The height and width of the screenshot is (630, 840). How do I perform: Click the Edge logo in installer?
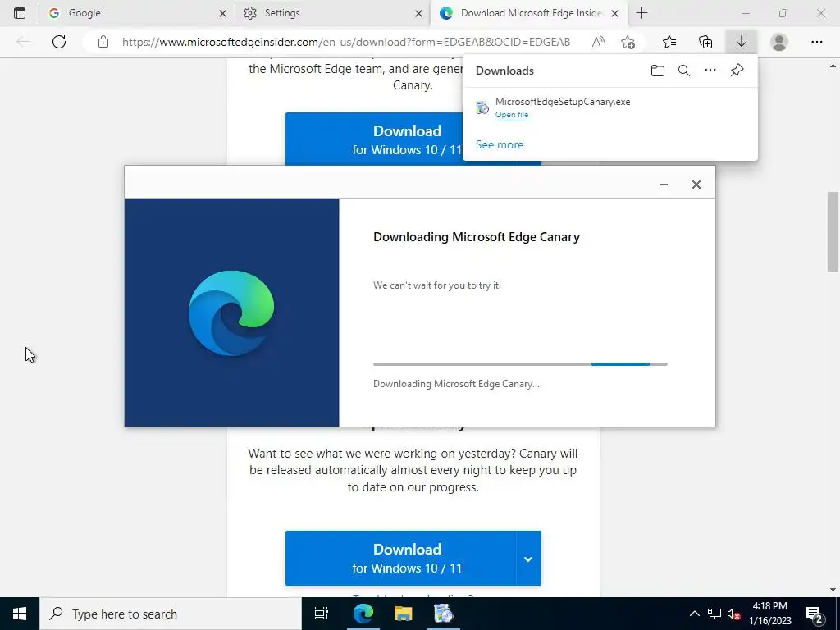click(231, 313)
